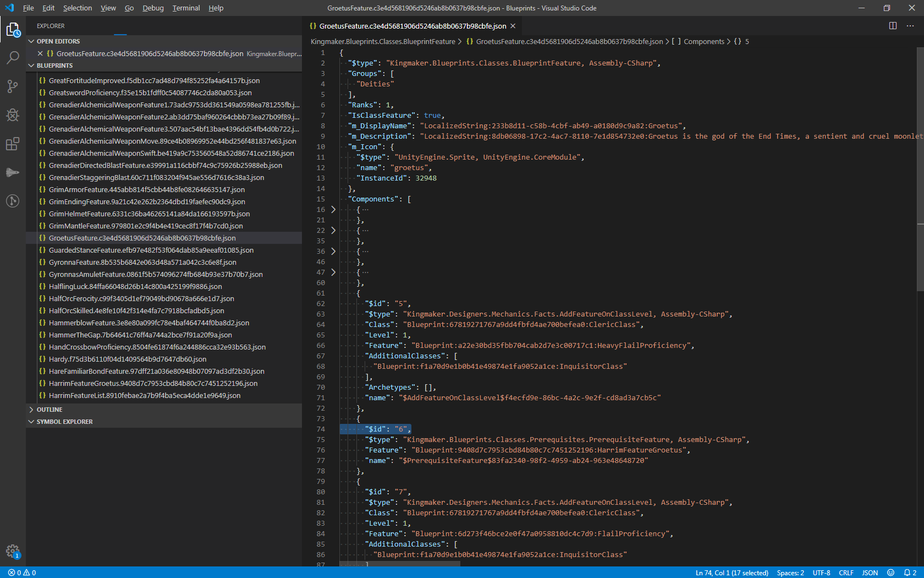Unfold the collapsed block at line 36
The height and width of the screenshot is (578, 924).
[x=333, y=252]
